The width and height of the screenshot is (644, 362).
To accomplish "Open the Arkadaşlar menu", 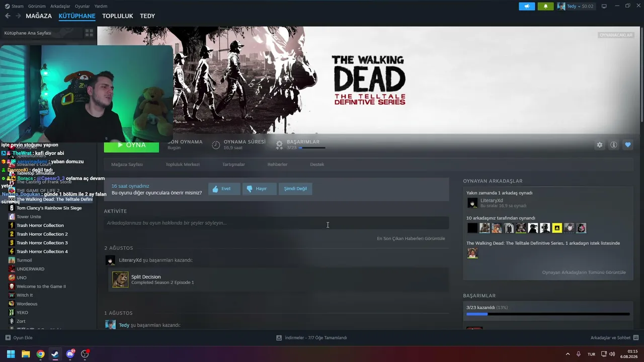I will [60, 6].
